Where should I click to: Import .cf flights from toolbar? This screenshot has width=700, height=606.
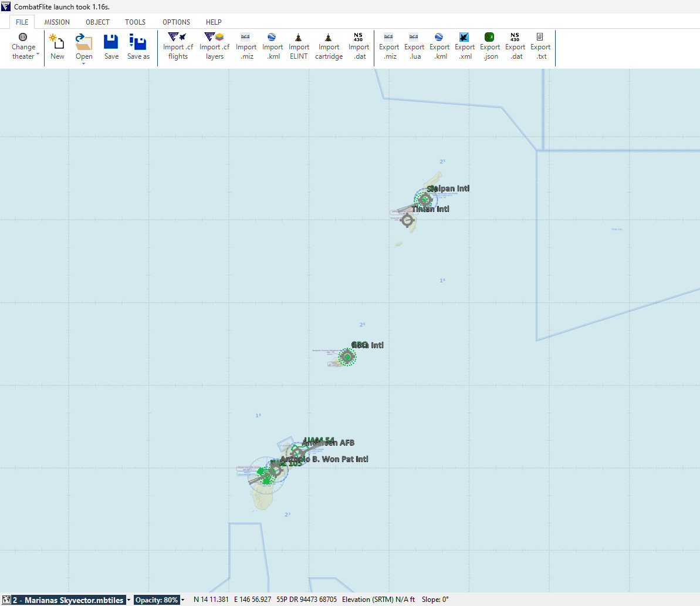click(178, 38)
